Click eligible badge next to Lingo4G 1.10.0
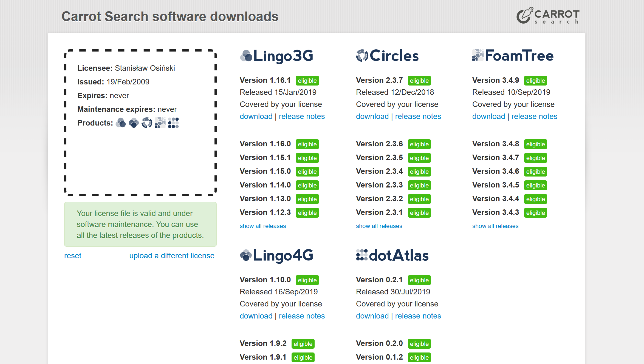644x364 pixels. (307, 280)
